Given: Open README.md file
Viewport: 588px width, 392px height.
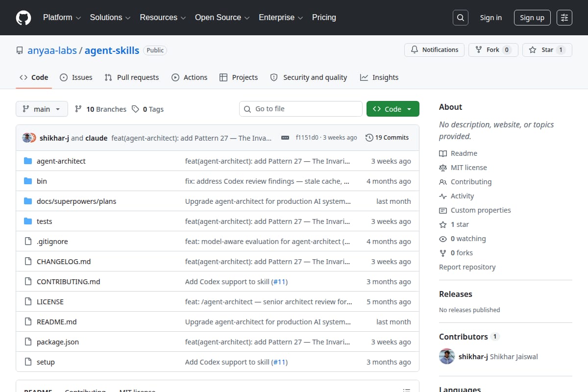Looking at the screenshot, I should tap(57, 322).
